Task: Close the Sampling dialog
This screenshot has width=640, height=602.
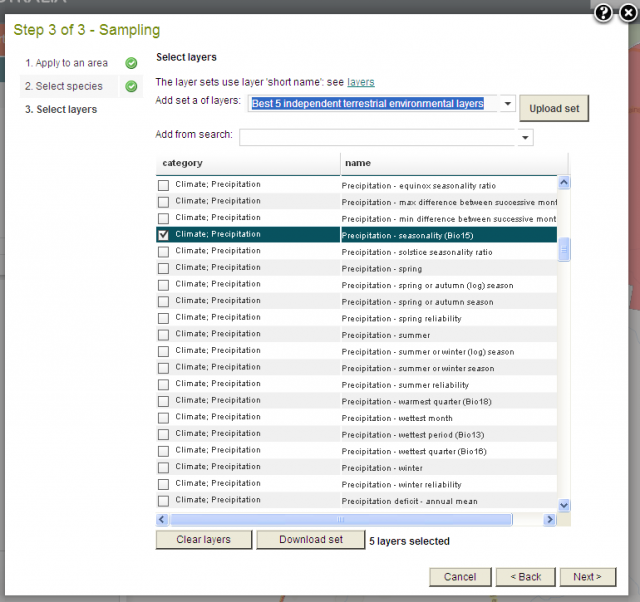Action: (x=625, y=13)
